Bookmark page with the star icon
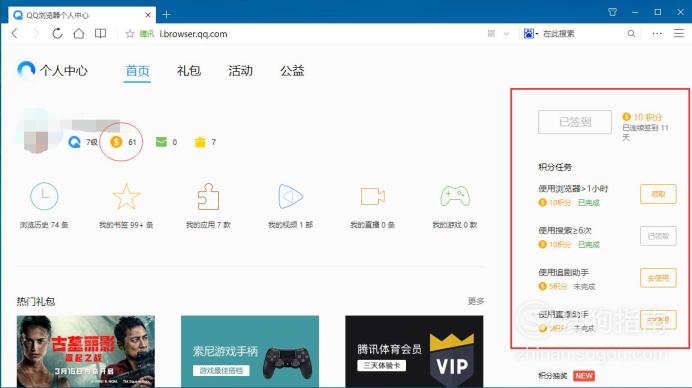The image size is (692, 388). [x=130, y=34]
